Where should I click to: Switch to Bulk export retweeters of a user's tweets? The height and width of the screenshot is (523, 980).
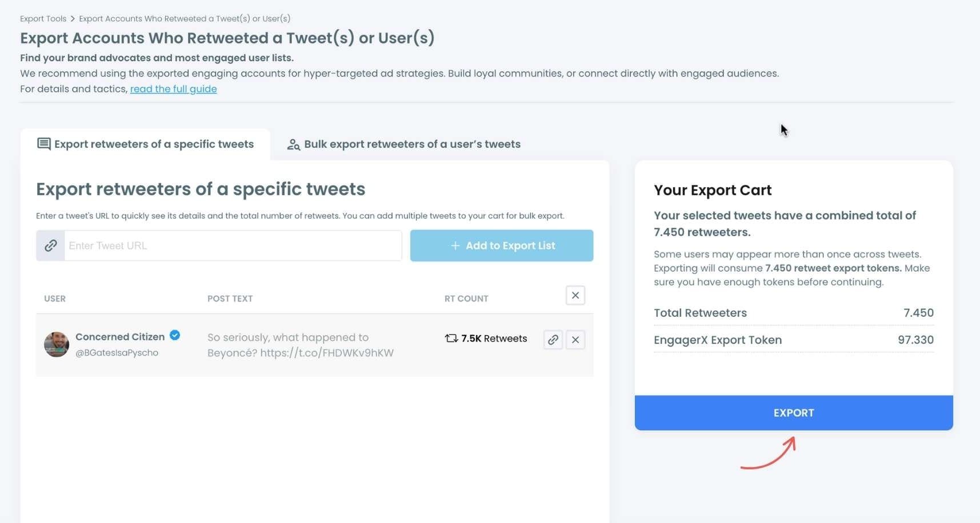pos(411,144)
